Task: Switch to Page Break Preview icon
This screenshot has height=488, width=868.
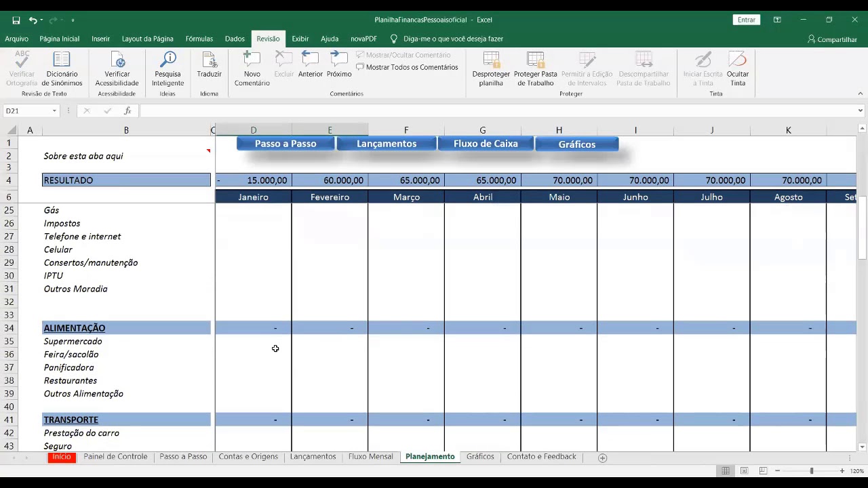Action: point(763,471)
